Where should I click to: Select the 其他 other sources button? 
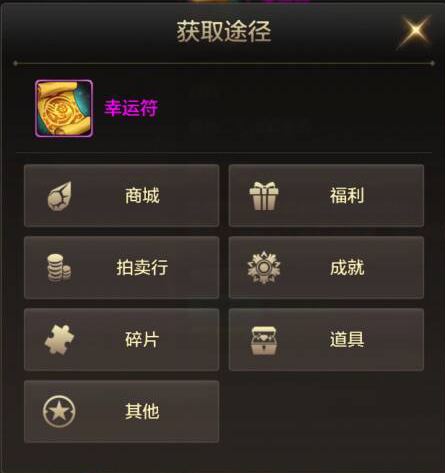click(122, 412)
